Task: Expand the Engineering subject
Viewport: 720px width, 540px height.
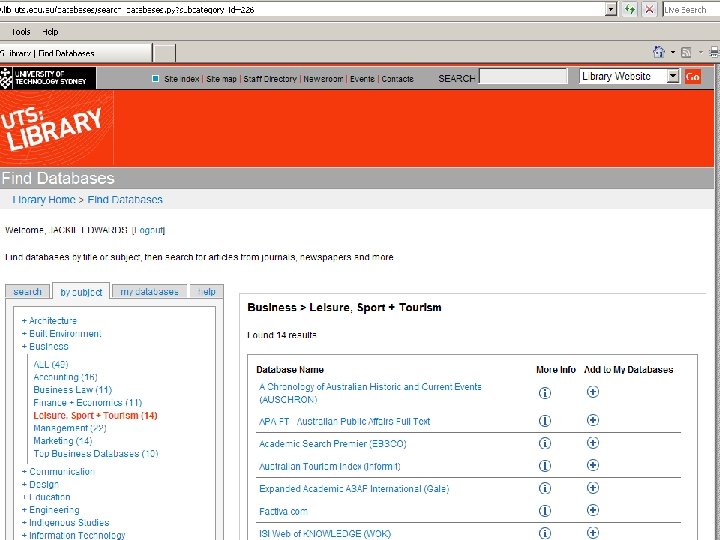Action: pyautogui.click(x=51, y=510)
